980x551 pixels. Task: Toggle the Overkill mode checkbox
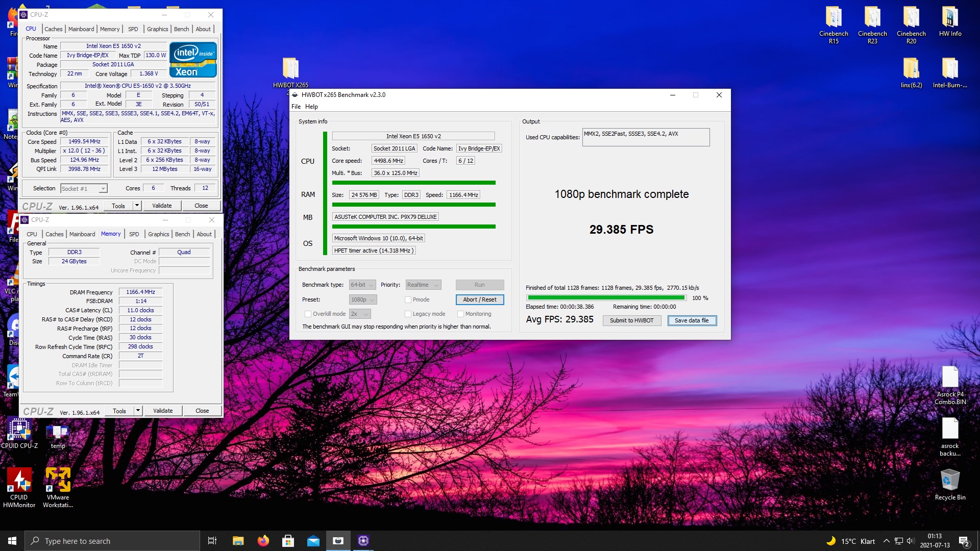pos(308,314)
